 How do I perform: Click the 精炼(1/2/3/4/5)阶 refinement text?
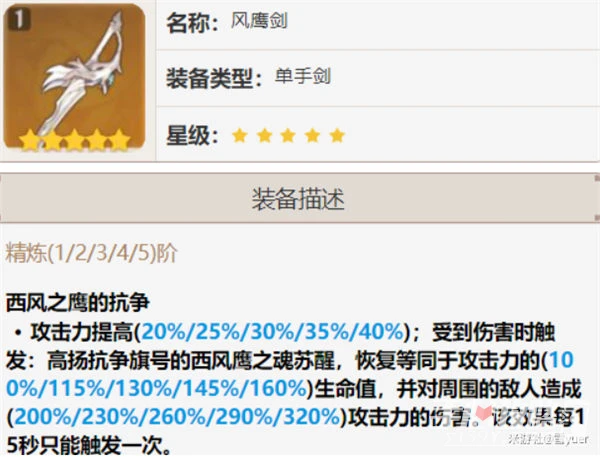tap(91, 253)
